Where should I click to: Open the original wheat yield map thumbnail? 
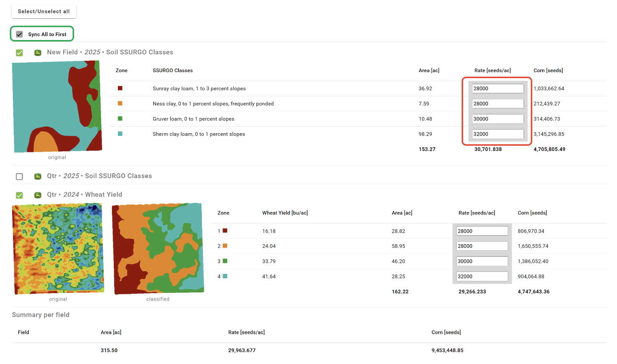click(58, 248)
